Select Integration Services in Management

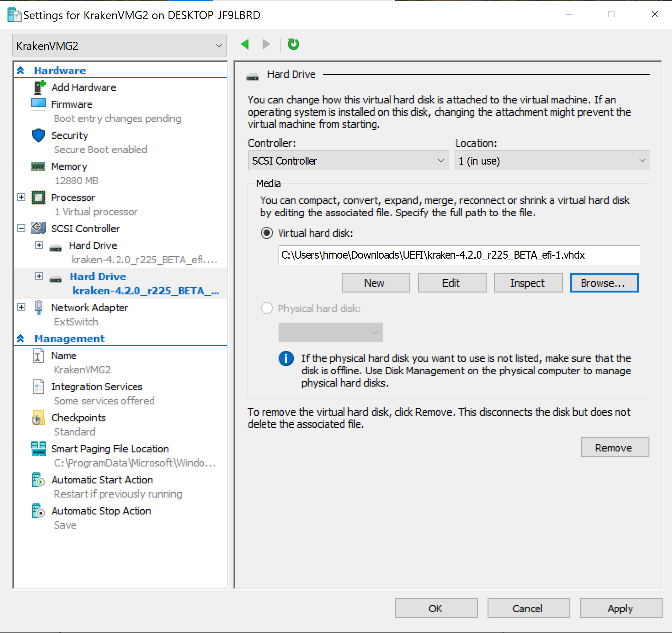tap(97, 387)
